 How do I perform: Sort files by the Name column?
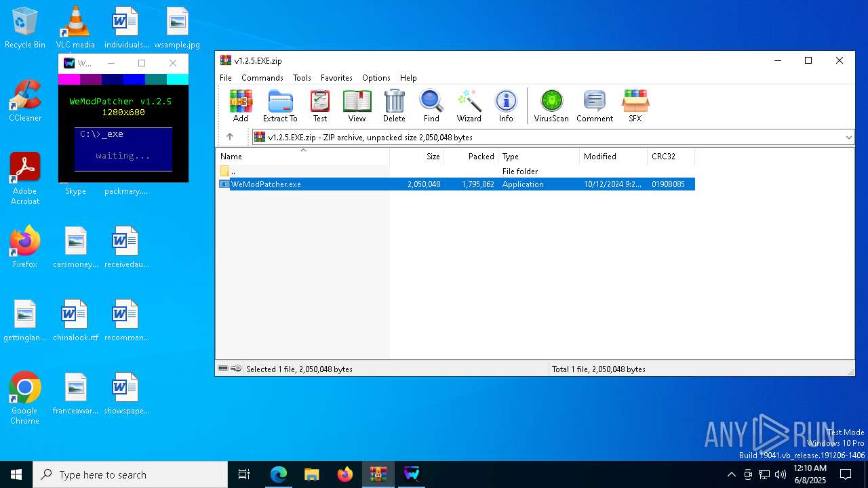302,157
